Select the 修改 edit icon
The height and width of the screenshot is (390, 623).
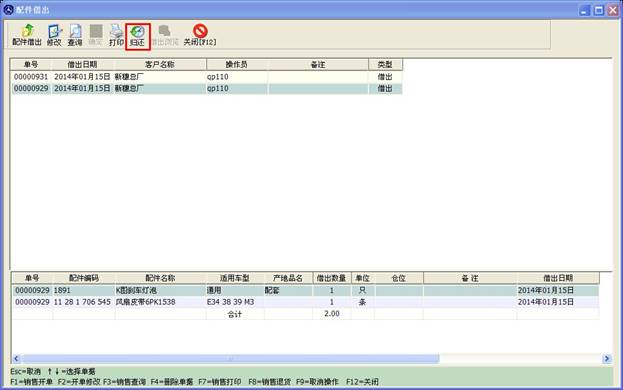[54, 35]
